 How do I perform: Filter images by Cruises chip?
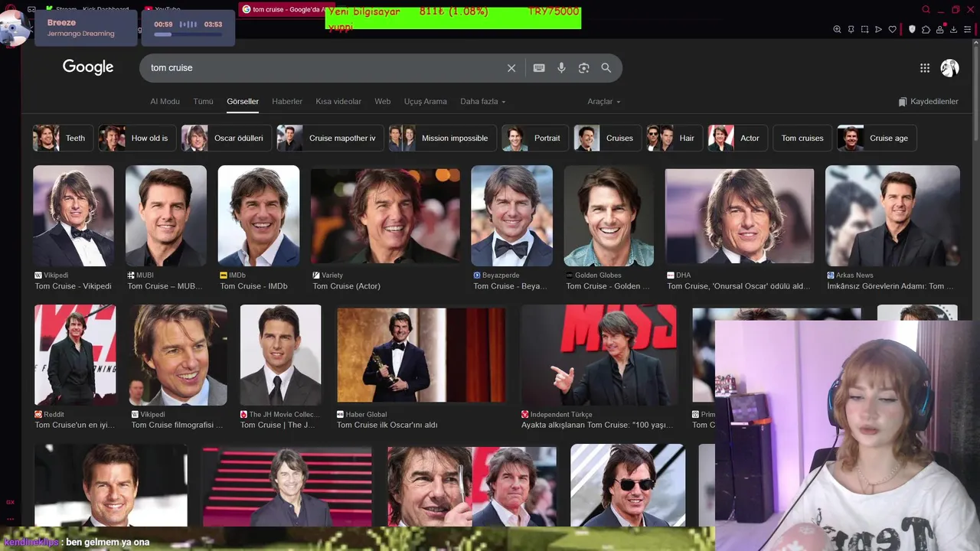point(608,139)
